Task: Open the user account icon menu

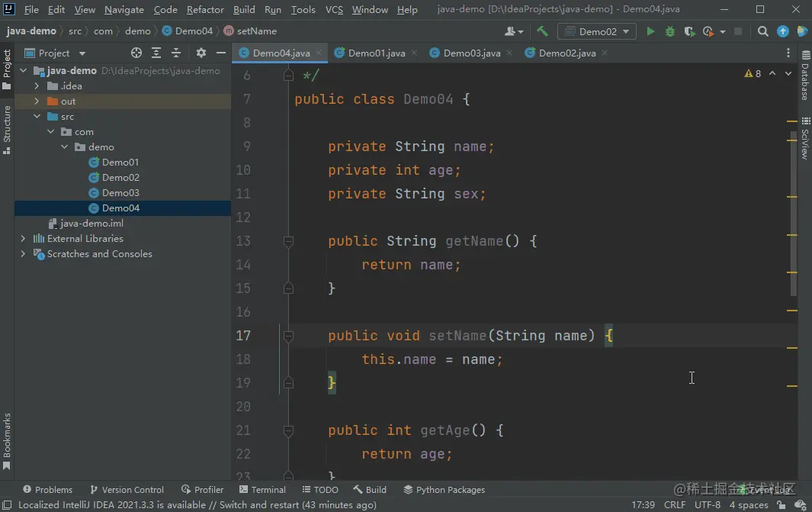Action: (514, 31)
